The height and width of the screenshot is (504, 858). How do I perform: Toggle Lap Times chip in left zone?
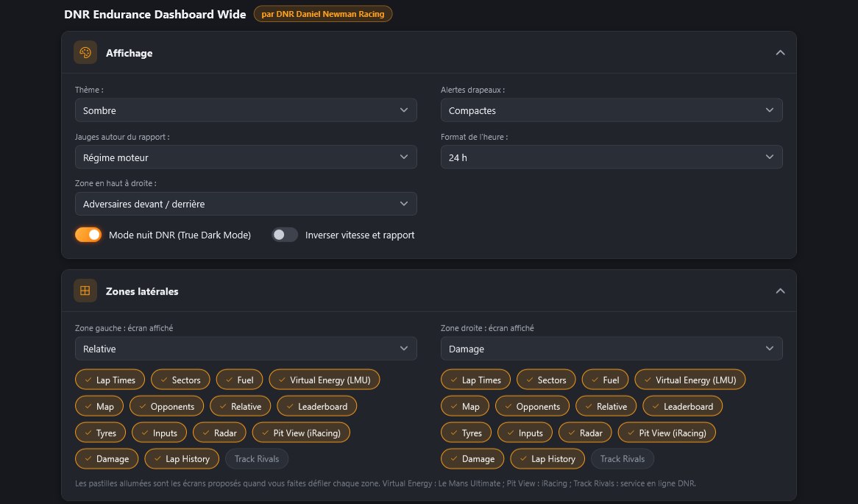tap(110, 380)
